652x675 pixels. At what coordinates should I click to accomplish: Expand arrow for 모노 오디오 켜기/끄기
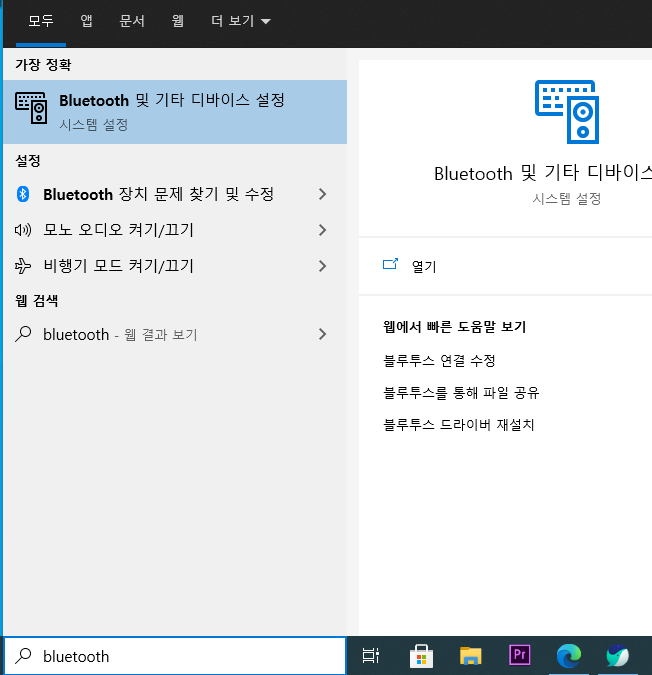pyautogui.click(x=323, y=230)
